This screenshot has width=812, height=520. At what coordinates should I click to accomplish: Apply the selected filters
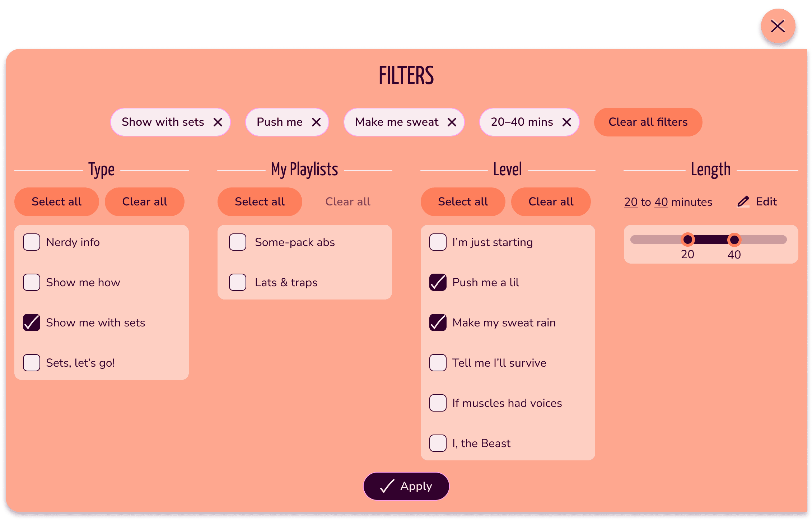tap(406, 486)
